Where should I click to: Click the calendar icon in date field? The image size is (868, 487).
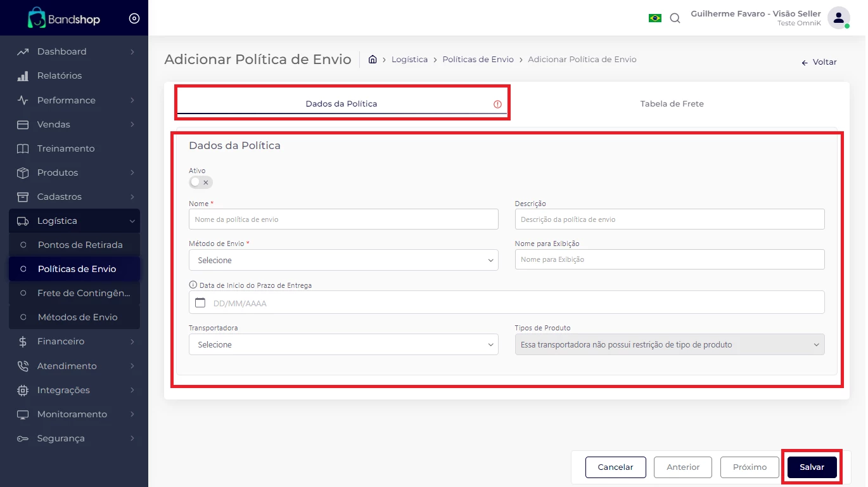pyautogui.click(x=200, y=303)
